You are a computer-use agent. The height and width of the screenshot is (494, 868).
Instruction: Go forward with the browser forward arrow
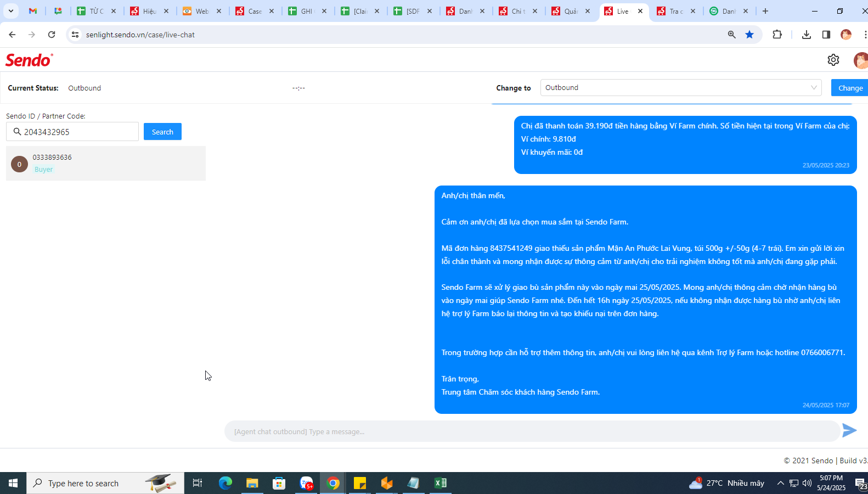[x=32, y=35]
